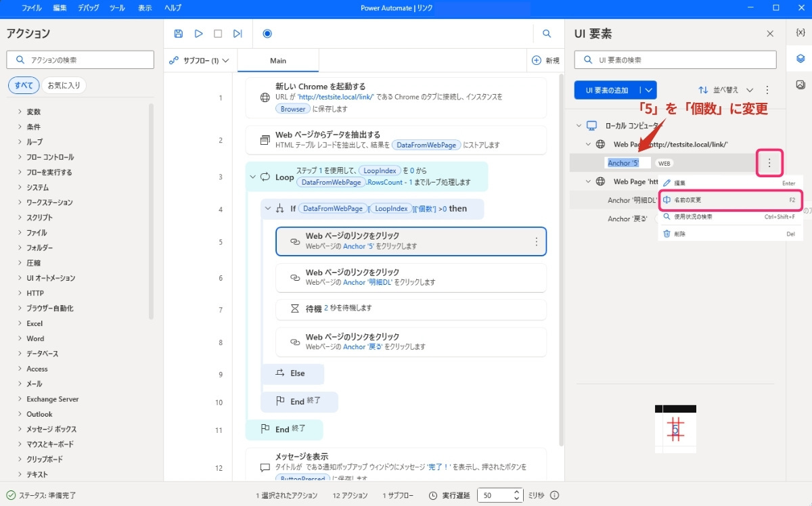Screen dimensions: 812x506
Task: Collapse the first Web Page testsite node
Action: [588, 144]
